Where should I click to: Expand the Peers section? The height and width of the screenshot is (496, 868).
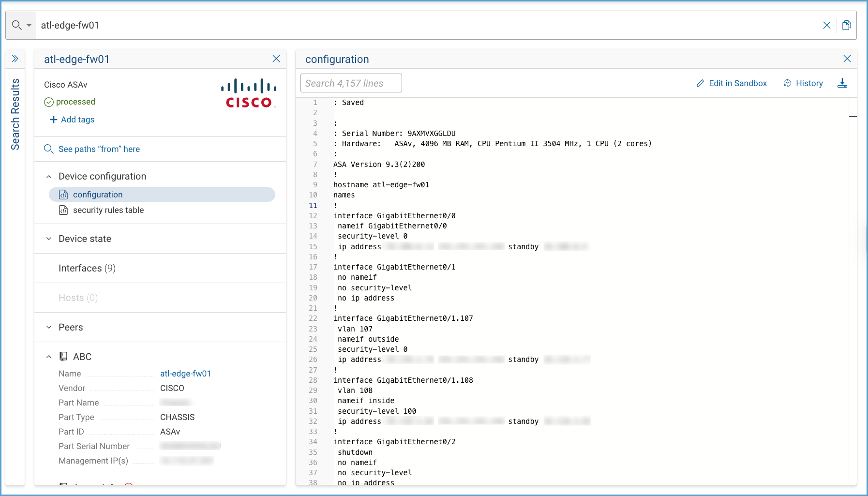[49, 327]
